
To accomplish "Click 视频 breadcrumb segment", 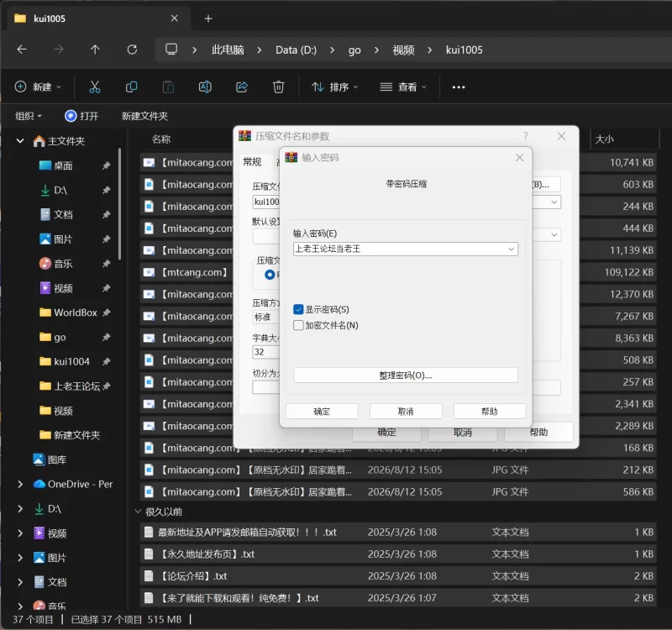I will pyautogui.click(x=403, y=50).
